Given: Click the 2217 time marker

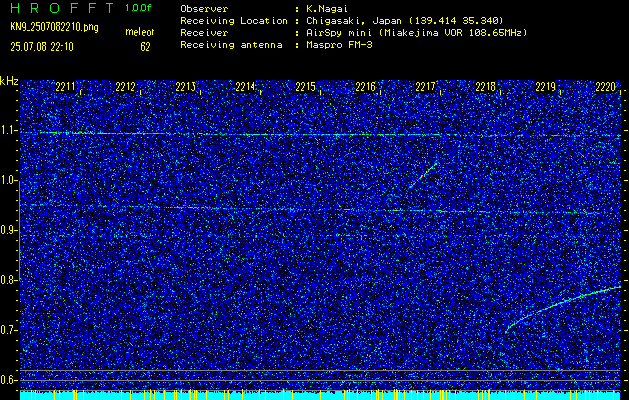Looking at the screenshot, I should click(x=425, y=86).
